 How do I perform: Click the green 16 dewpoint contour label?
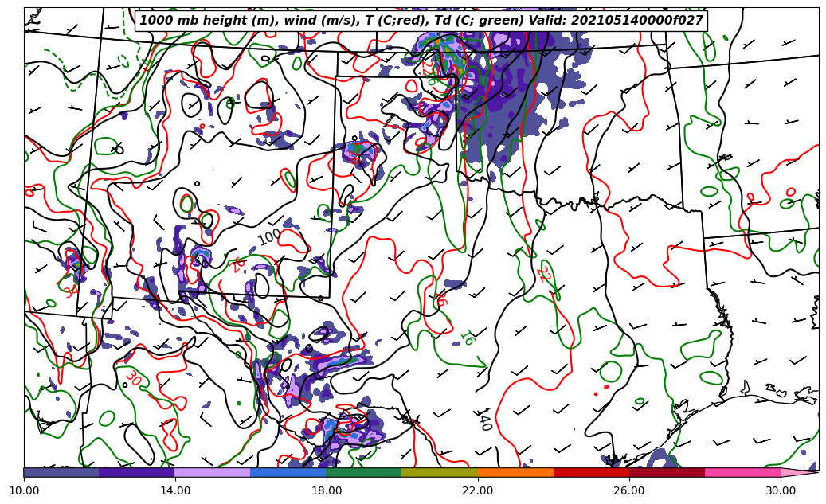468,338
